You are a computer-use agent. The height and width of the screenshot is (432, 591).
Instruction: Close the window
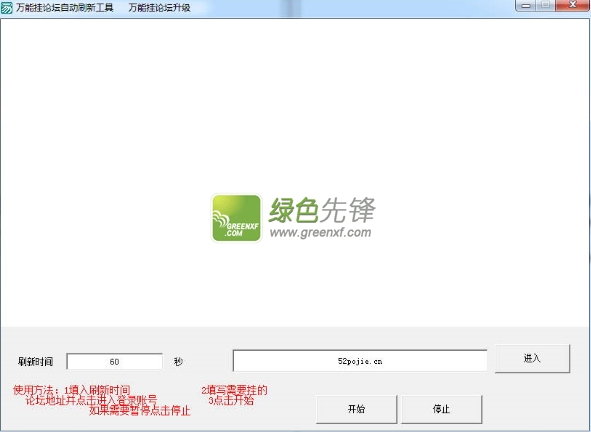573,5
